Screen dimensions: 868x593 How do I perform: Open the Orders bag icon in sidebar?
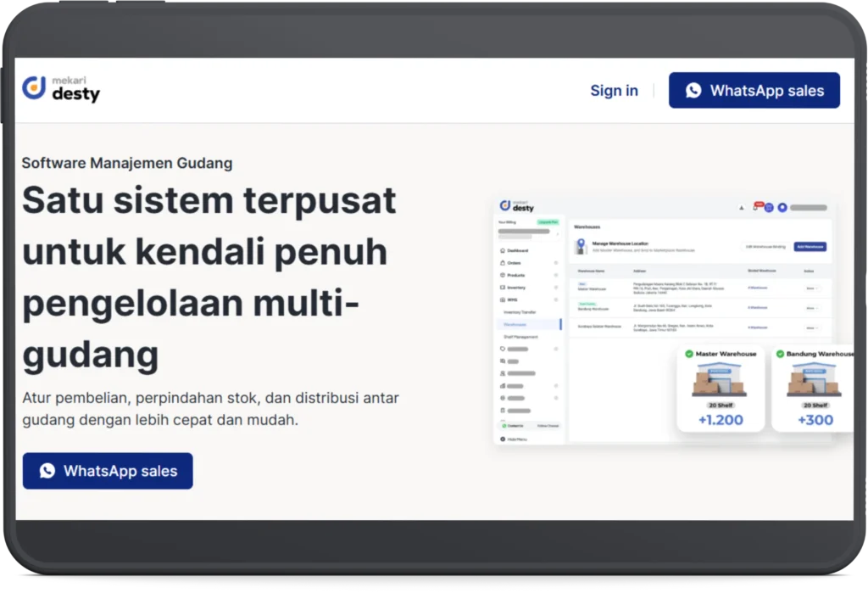pyautogui.click(x=503, y=263)
